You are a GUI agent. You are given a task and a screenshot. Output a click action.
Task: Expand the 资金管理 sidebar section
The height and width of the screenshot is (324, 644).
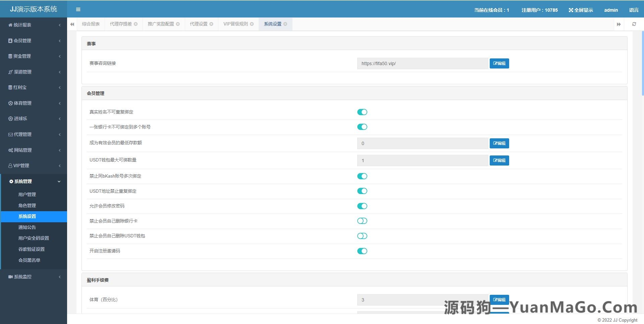point(34,56)
